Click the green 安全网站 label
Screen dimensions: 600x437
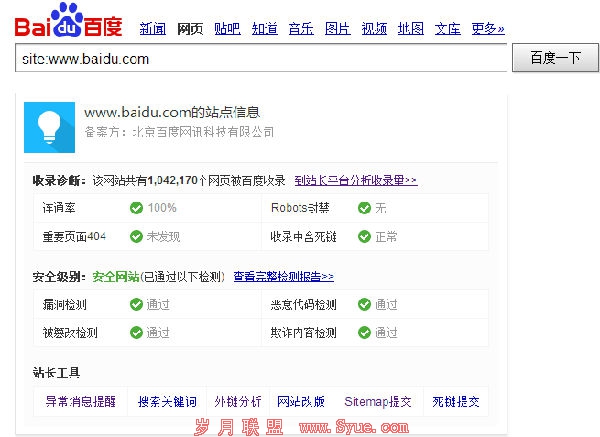pyautogui.click(x=116, y=276)
